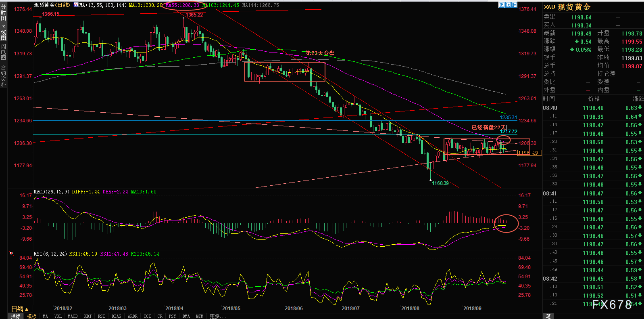The width and height of the screenshot is (644, 319).
Task: Select the BIAS indicator button
Action: point(116,316)
